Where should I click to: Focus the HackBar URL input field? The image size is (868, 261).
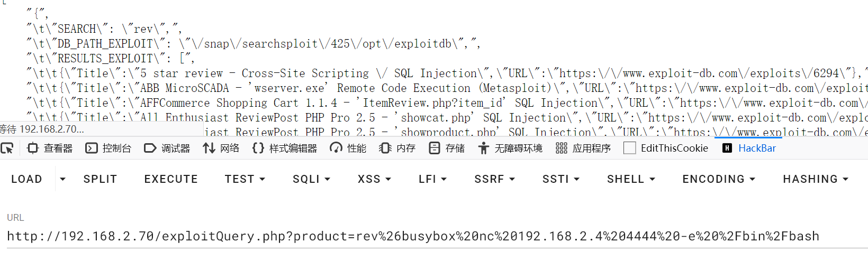(x=413, y=236)
